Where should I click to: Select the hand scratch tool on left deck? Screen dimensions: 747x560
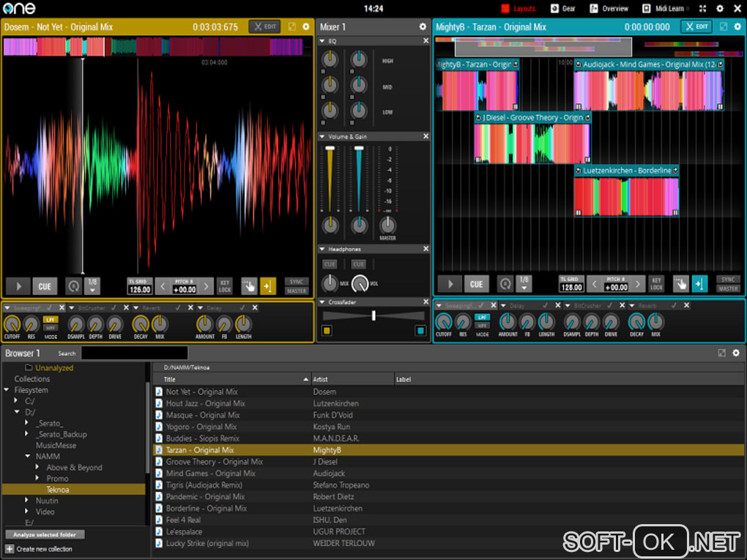(x=249, y=285)
